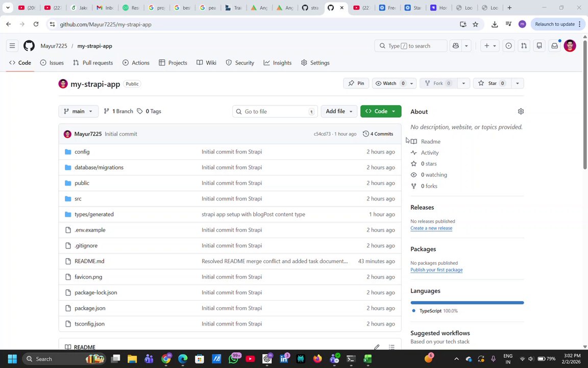This screenshot has width=588, height=368.
Task: Click the TypeScript language bar
Action: pyautogui.click(x=467, y=302)
